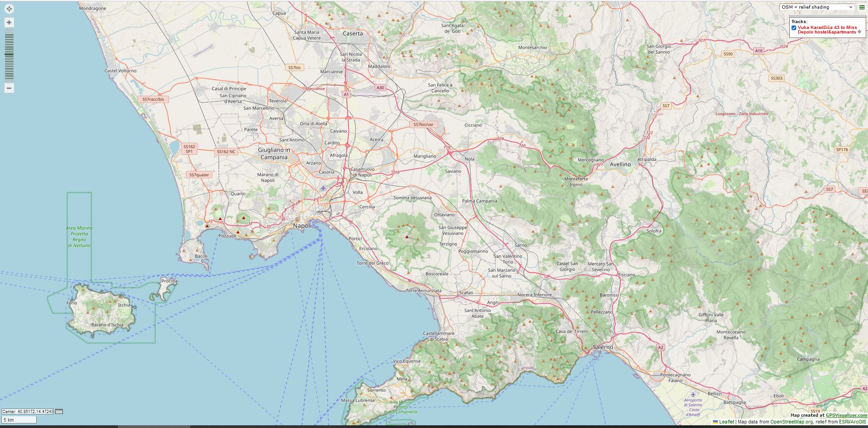Click the ruler measurement icon beside the coordinates
Screen dimensions: 868x428
(x=59, y=412)
